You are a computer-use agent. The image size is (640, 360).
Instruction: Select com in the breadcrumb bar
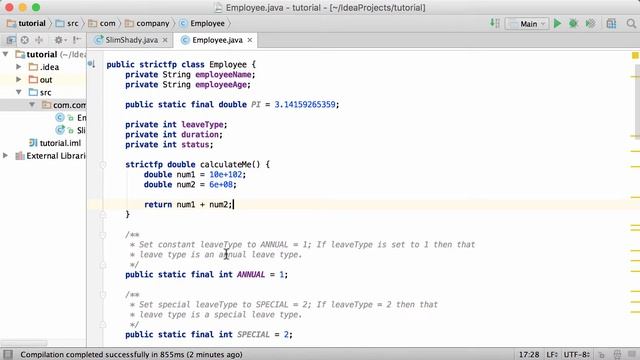102,23
